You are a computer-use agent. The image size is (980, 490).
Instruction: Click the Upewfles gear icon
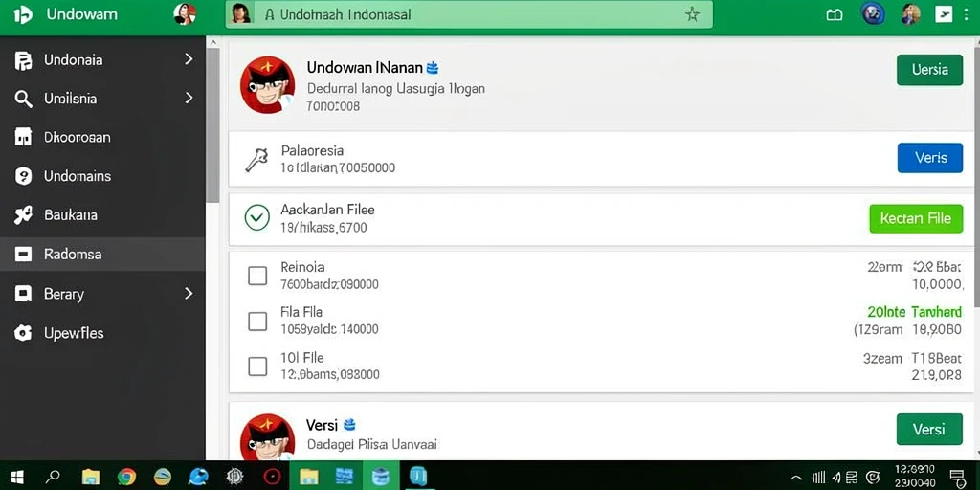[x=23, y=333]
